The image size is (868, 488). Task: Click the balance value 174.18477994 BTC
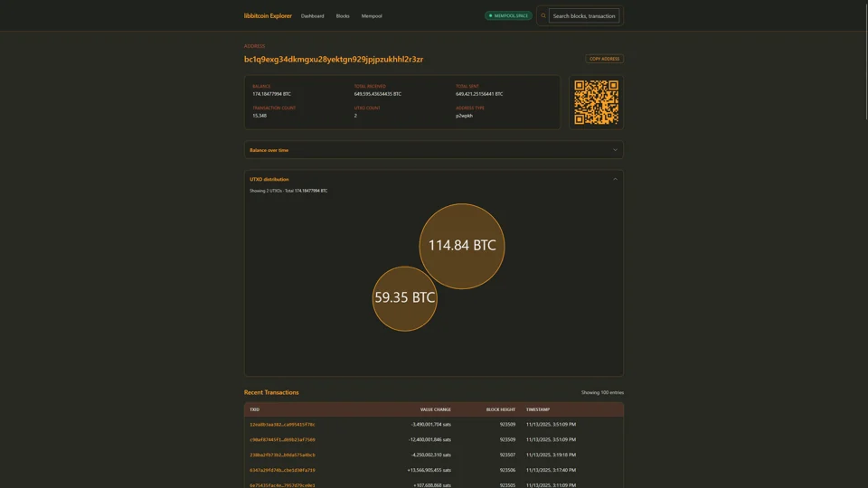click(x=271, y=94)
